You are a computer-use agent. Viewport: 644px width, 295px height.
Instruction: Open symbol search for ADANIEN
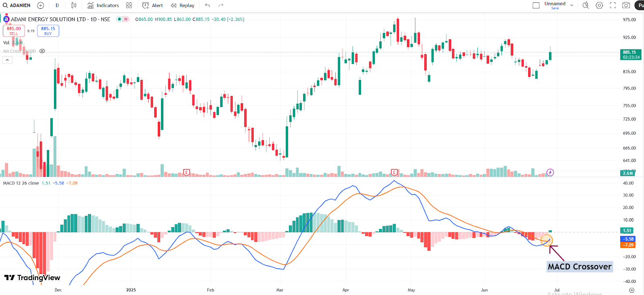[17, 5]
